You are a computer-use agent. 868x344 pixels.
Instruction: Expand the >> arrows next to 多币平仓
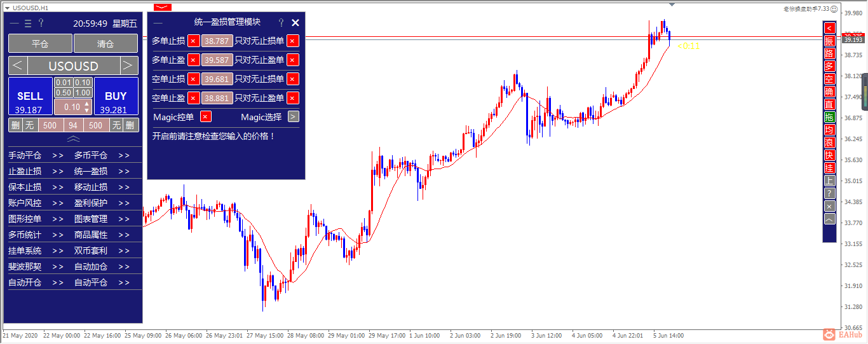point(124,156)
